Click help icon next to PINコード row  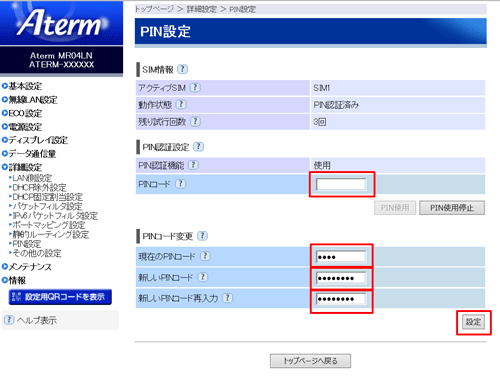click(x=180, y=183)
